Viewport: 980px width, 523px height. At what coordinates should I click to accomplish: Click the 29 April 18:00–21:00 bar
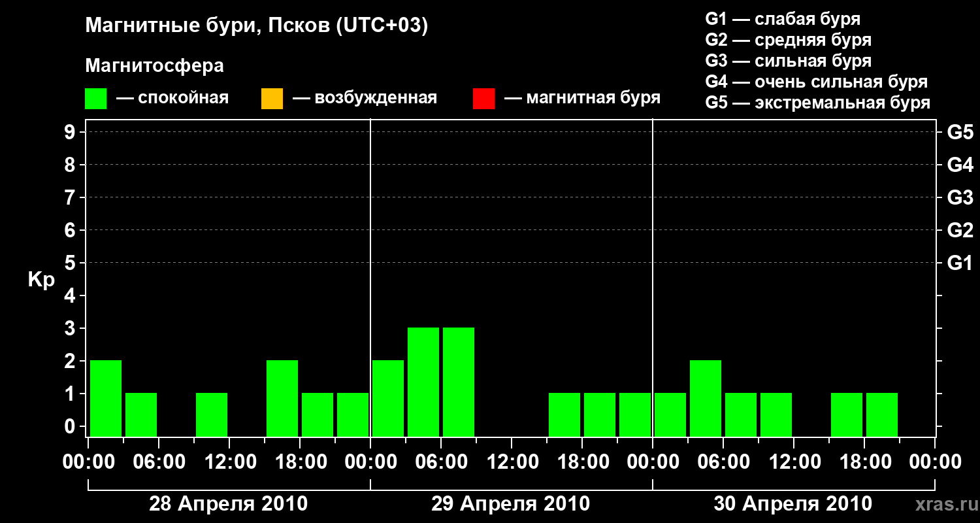(600, 414)
